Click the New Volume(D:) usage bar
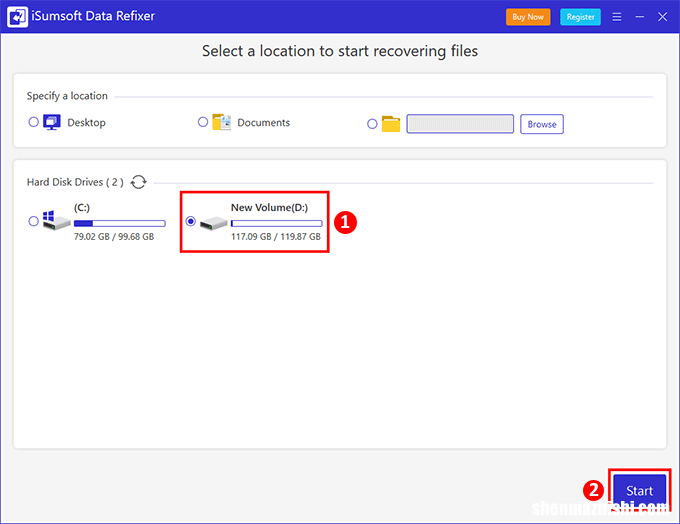Screen dimensions: 680x524 pos(276,223)
